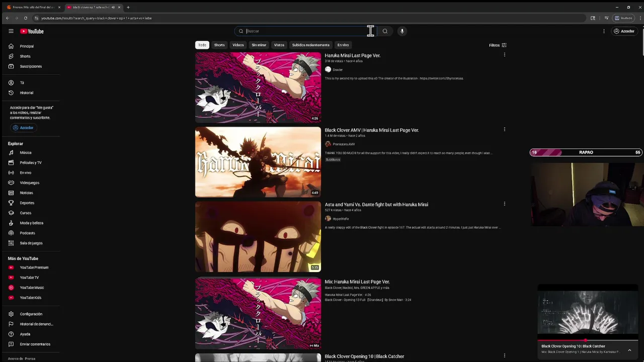Open options for Black Clover Opening 10 result
The width and height of the screenshot is (644, 362).
504,355
